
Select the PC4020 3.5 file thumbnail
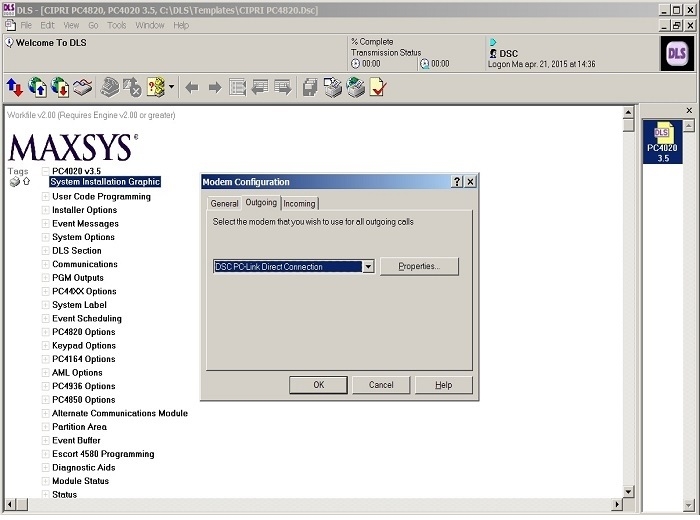pyautogui.click(x=662, y=142)
